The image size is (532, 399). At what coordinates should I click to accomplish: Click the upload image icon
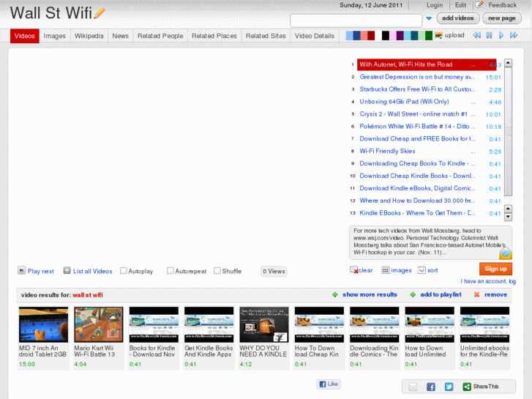pyautogui.click(x=438, y=35)
